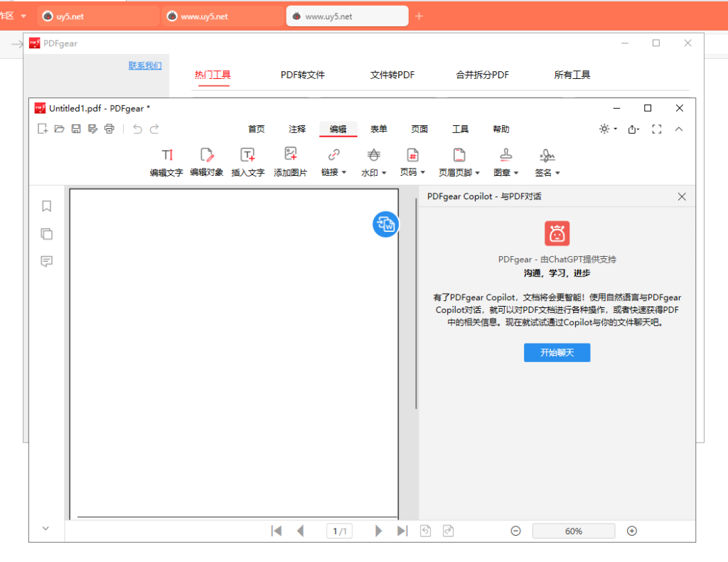Open the theme brightness dropdown
The width and height of the screenshot is (728, 562).
pyautogui.click(x=609, y=129)
